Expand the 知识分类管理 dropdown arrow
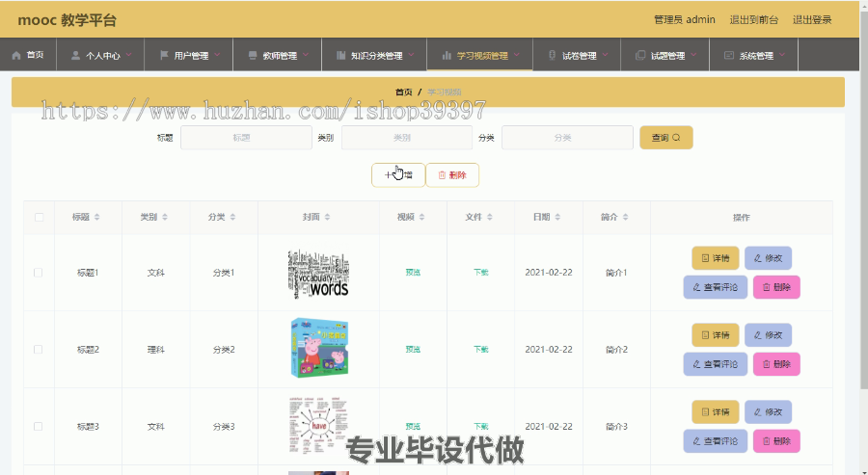Image resolution: width=868 pixels, height=475 pixels. [411, 55]
